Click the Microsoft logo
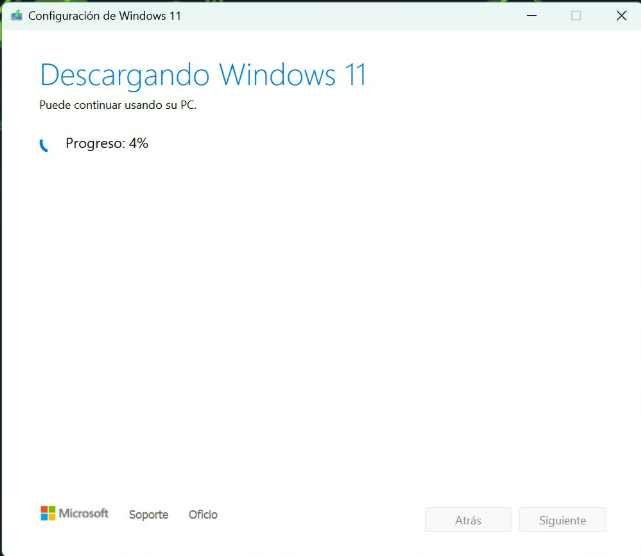 [x=75, y=513]
